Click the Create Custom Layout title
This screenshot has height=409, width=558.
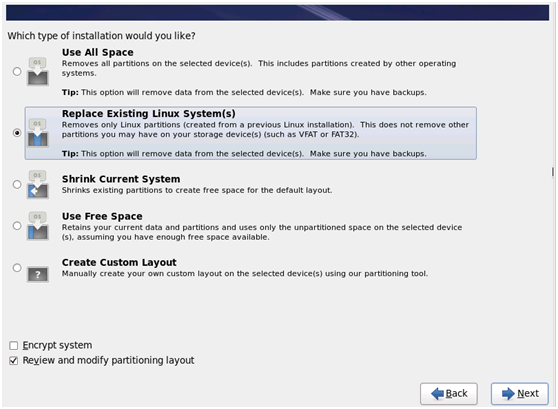pos(119,262)
